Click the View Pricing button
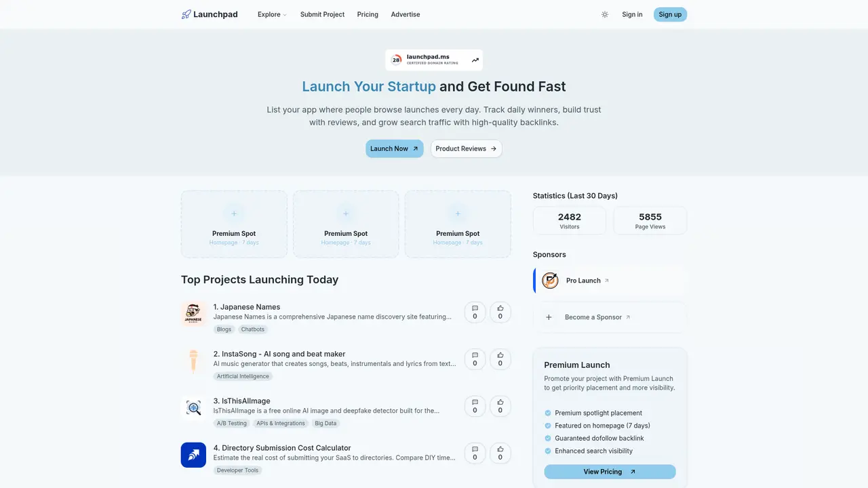868x488 pixels. [x=610, y=472]
